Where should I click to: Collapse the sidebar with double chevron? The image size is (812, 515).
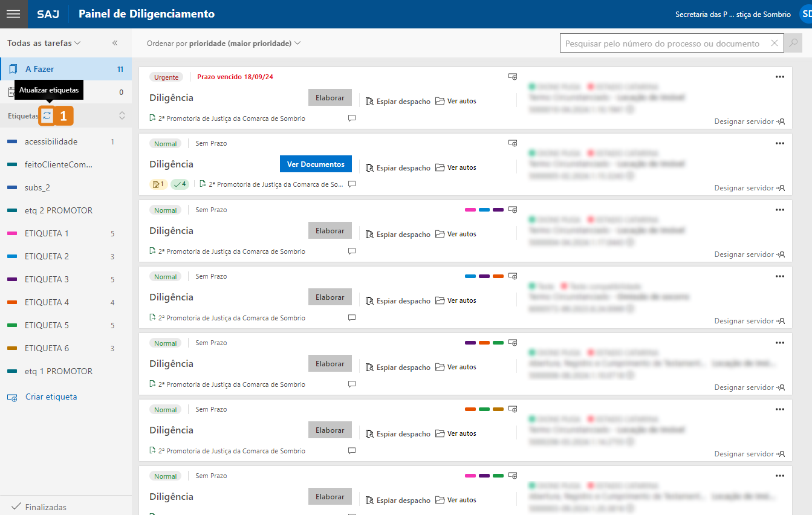(x=115, y=43)
